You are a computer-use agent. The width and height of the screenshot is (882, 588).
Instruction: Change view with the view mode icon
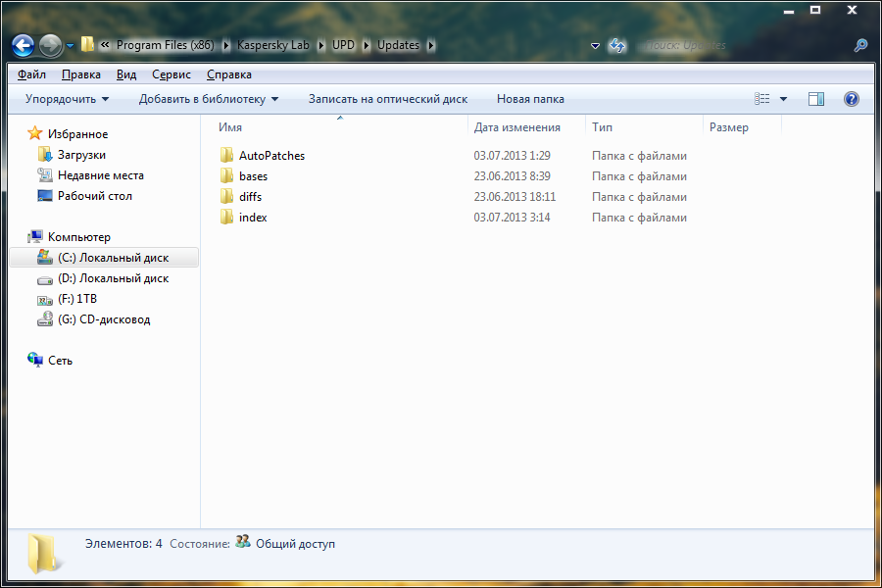tap(762, 99)
